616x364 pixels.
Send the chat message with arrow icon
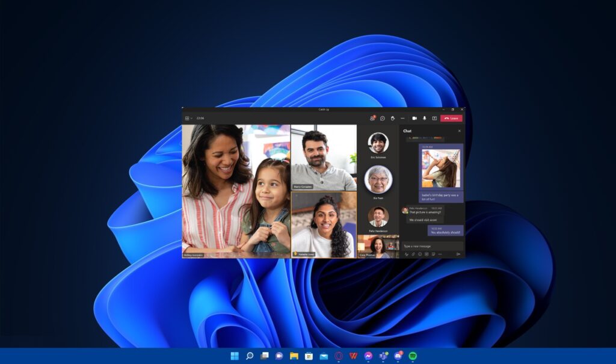click(458, 254)
